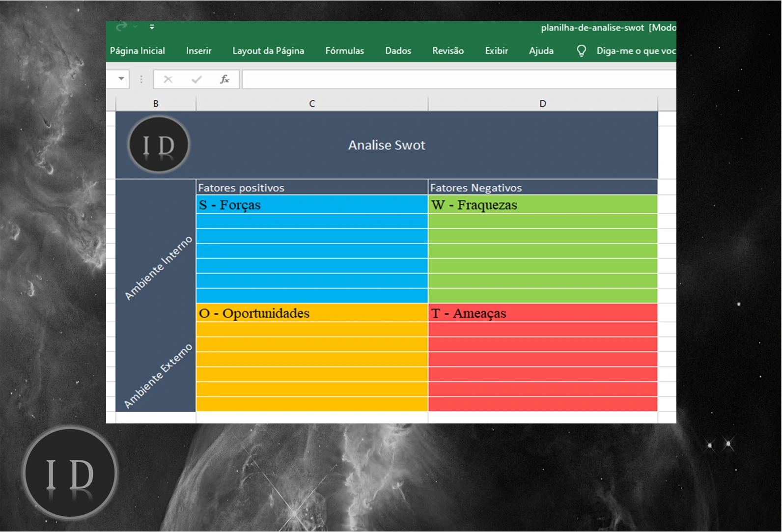Click the Redo arrow in quick access toolbar

click(121, 27)
